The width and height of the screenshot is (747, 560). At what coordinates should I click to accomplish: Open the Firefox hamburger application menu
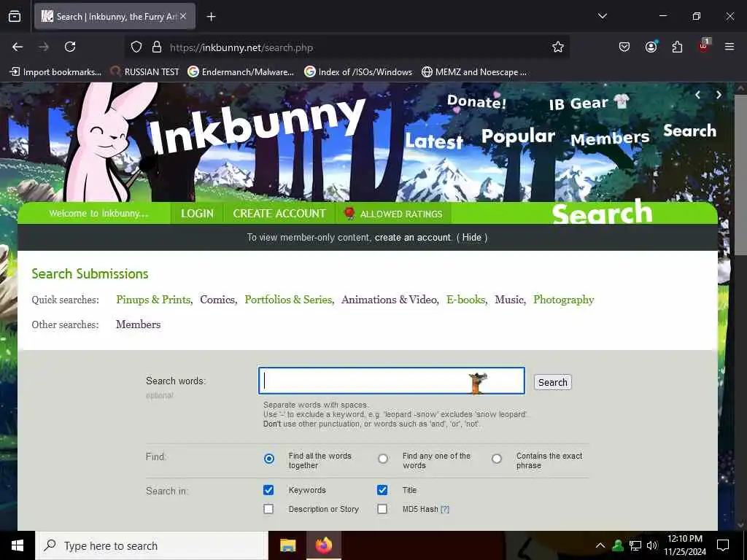(729, 47)
